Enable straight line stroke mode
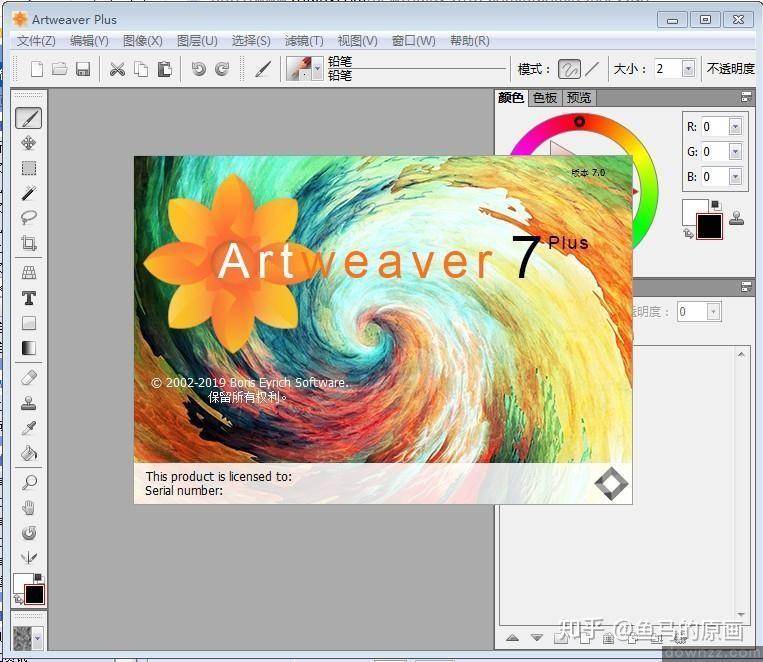763x662 pixels. pyautogui.click(x=592, y=69)
